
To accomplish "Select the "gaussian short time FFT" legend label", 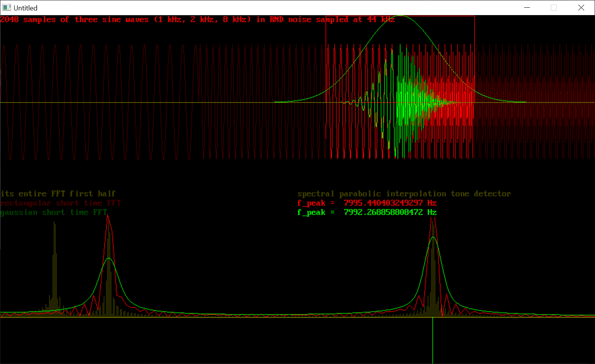I will click(x=54, y=212).
